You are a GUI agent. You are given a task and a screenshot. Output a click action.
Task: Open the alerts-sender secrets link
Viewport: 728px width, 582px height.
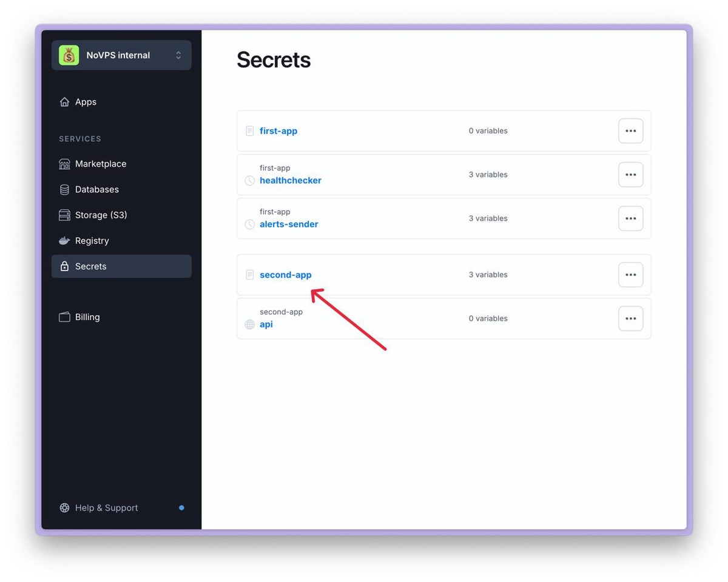pos(289,224)
